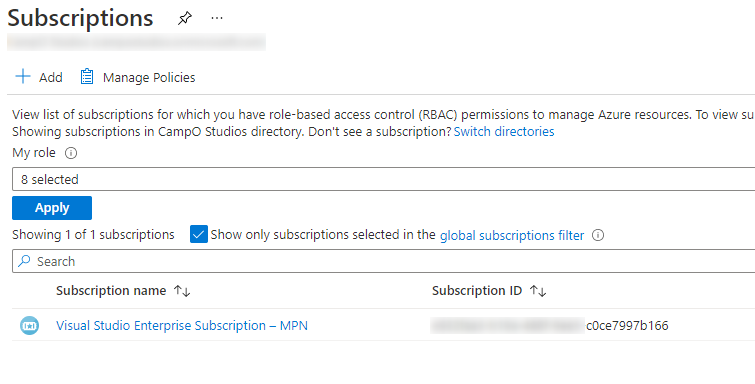Click the Manage Policies clipboard icon
Viewport: 755px width, 384px height.
pyautogui.click(x=87, y=77)
